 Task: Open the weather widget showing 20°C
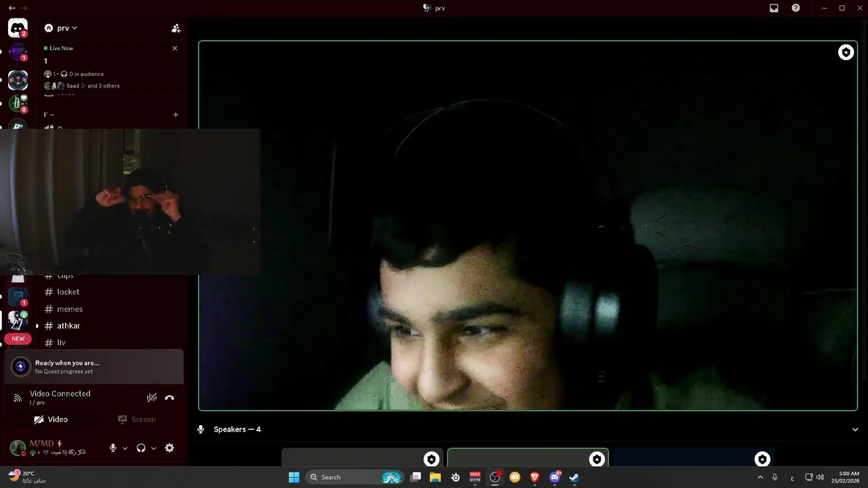point(27,476)
